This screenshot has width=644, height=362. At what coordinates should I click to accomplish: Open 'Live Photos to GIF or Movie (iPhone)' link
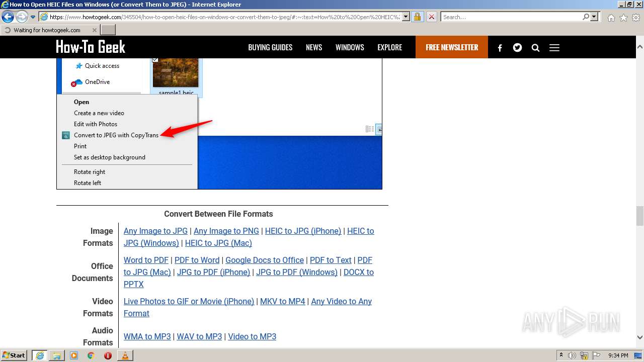click(189, 301)
